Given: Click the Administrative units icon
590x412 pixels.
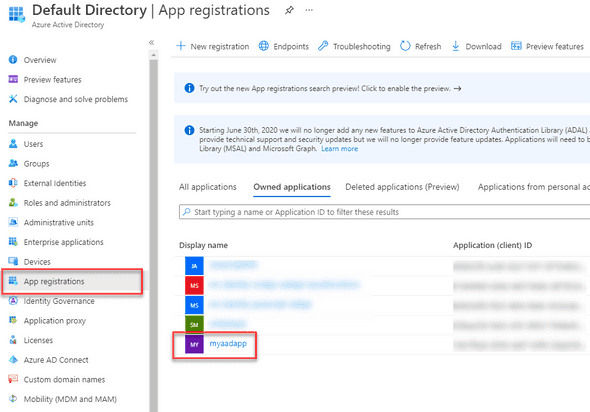Looking at the screenshot, I should 13,222.
